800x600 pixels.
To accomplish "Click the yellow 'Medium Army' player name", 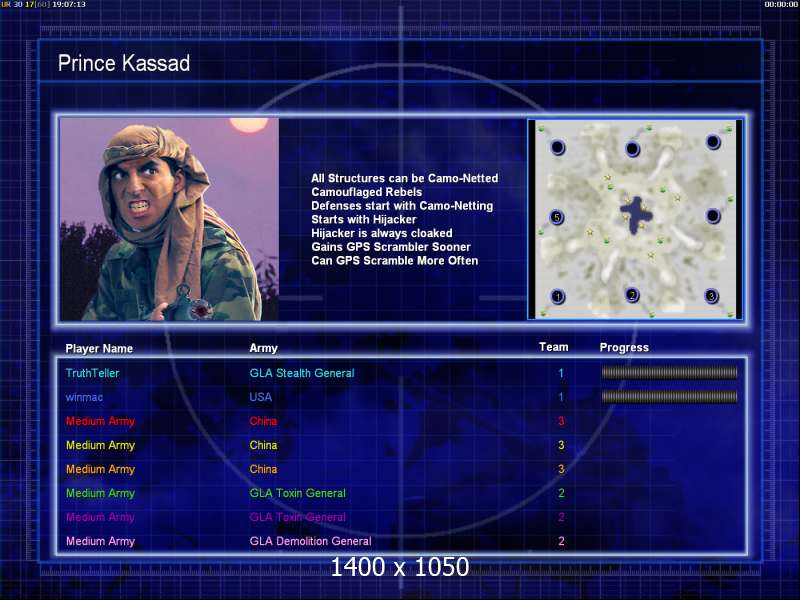I will [100, 445].
